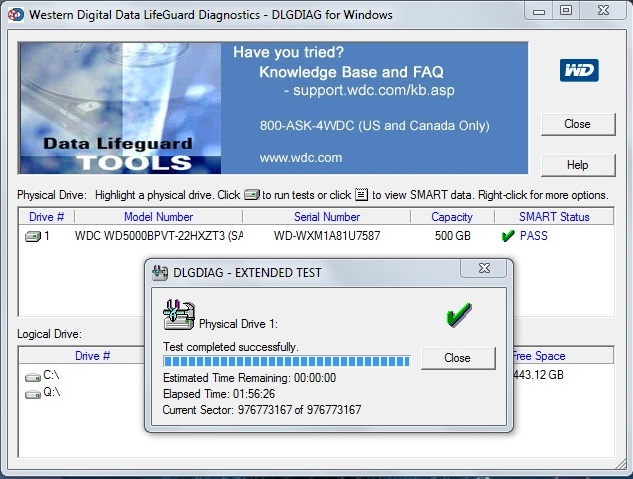Click the large green success checkmark
The image size is (633, 479).
click(x=458, y=314)
